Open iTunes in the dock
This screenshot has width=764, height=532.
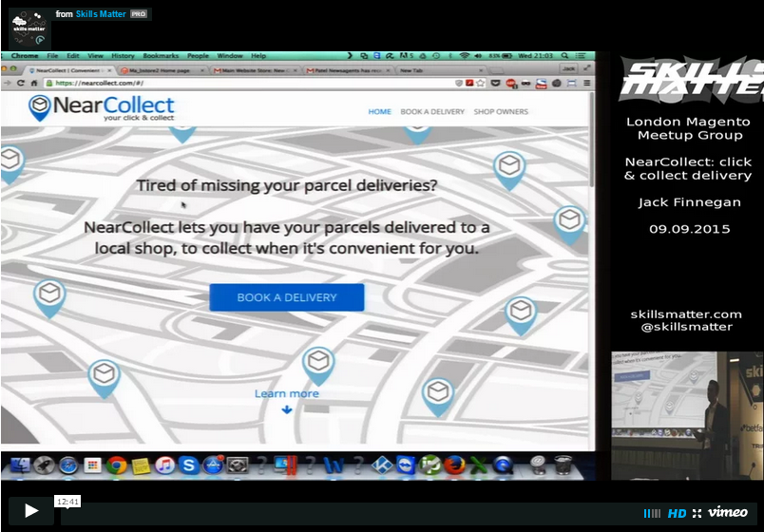coord(164,465)
